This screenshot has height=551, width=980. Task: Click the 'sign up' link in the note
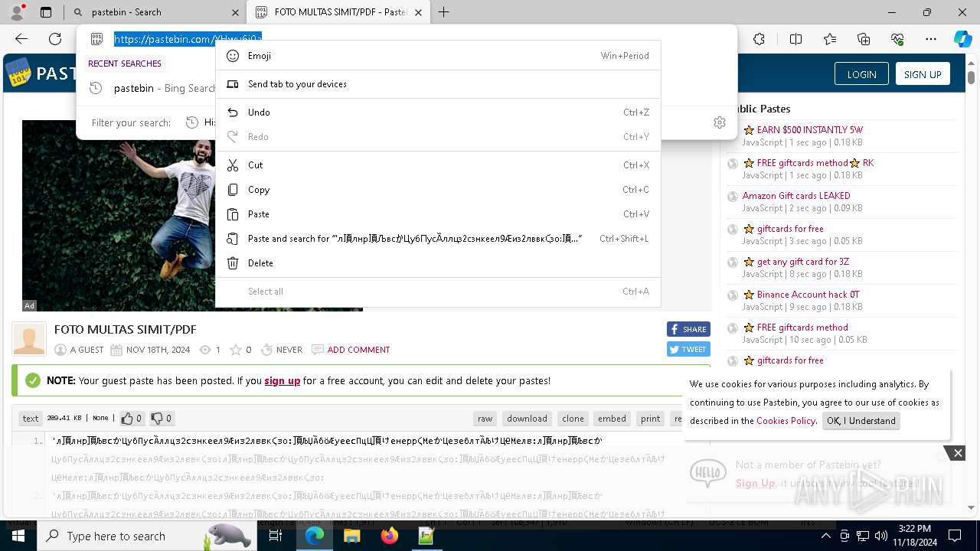[283, 380]
